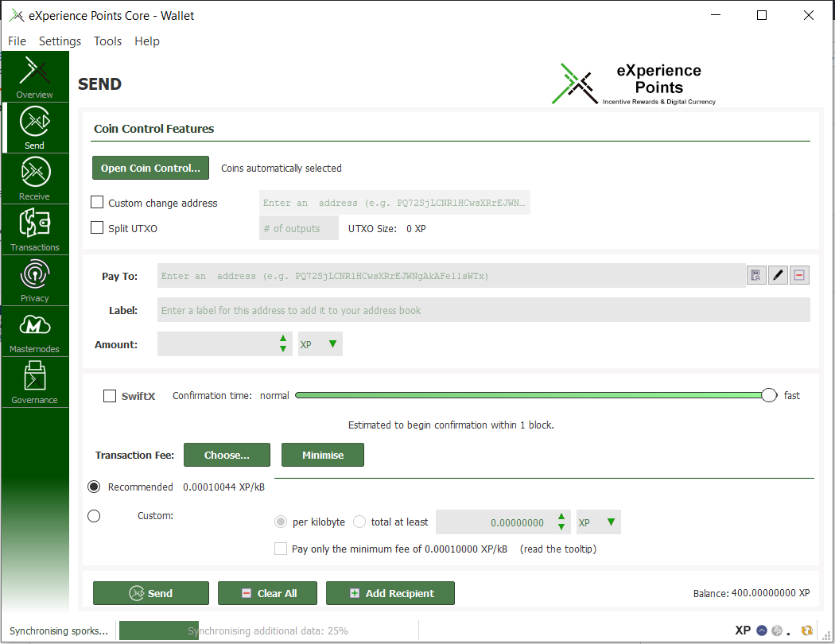Open the Help menu
The height and width of the screenshot is (644, 835).
tap(147, 41)
